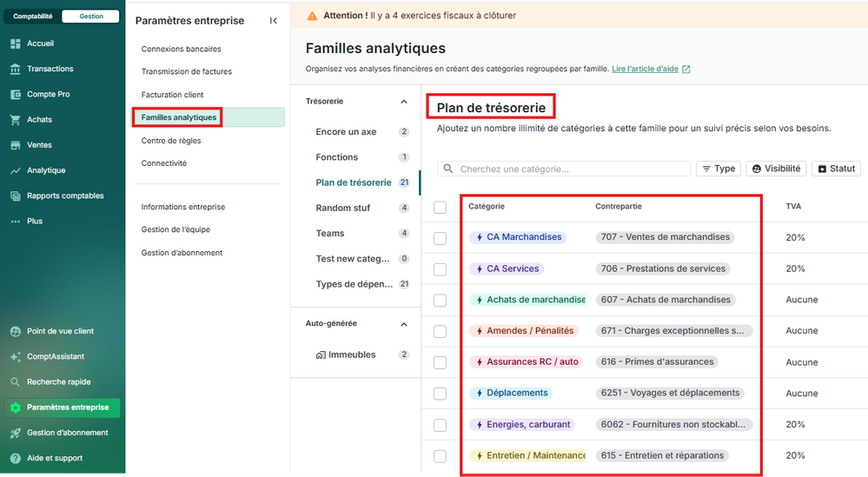
Task: Open the Accueil home icon
Action: click(x=15, y=43)
